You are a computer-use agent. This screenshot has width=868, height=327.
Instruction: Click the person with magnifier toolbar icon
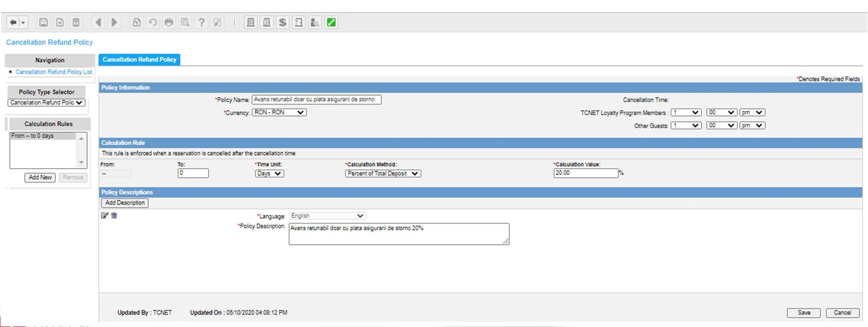pos(315,23)
